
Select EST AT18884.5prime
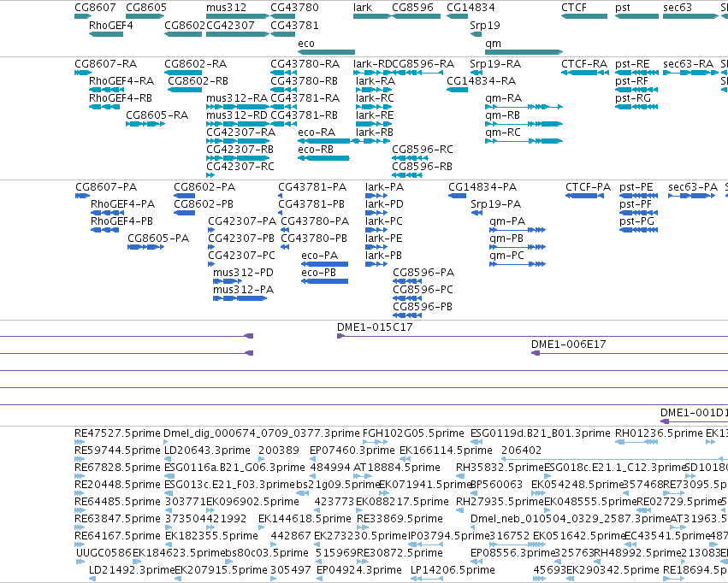[362, 476]
